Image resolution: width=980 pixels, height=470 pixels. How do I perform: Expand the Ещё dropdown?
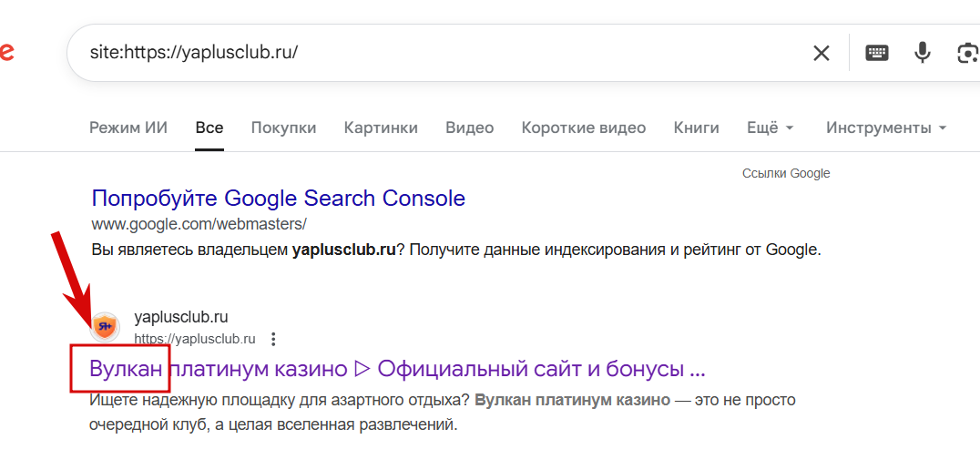pos(770,128)
